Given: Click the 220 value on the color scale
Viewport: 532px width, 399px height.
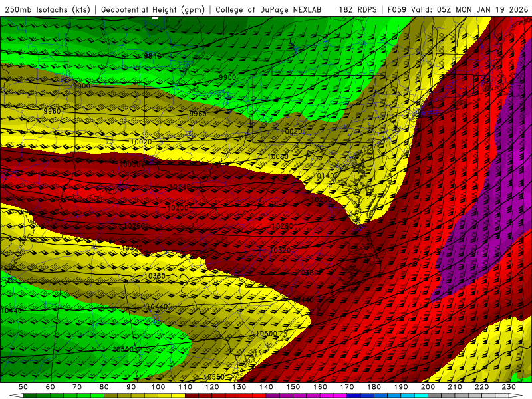Looking at the screenshot, I should (x=482, y=387).
